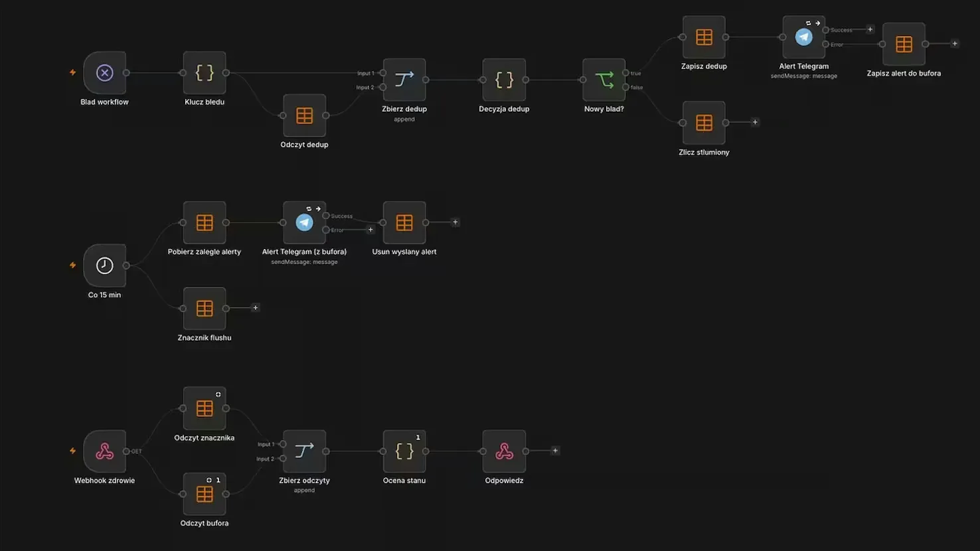
Task: Select the Decyzja dedup code node
Action: pos(504,80)
